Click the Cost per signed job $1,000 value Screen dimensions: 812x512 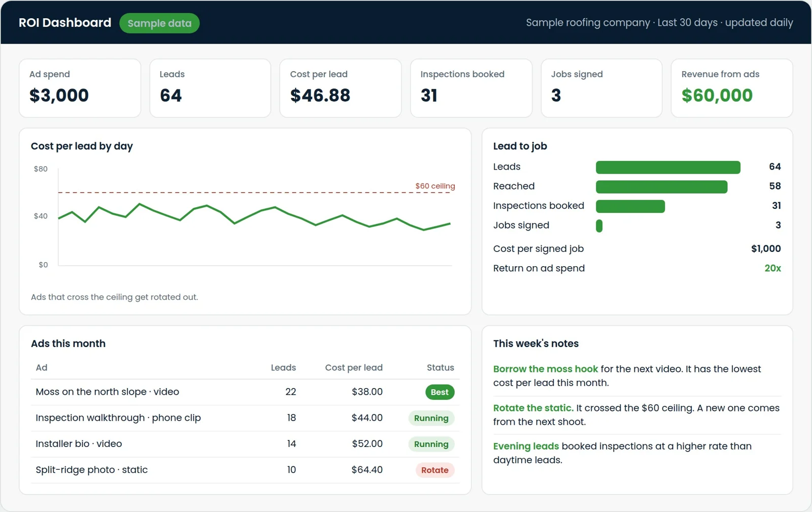click(x=766, y=248)
